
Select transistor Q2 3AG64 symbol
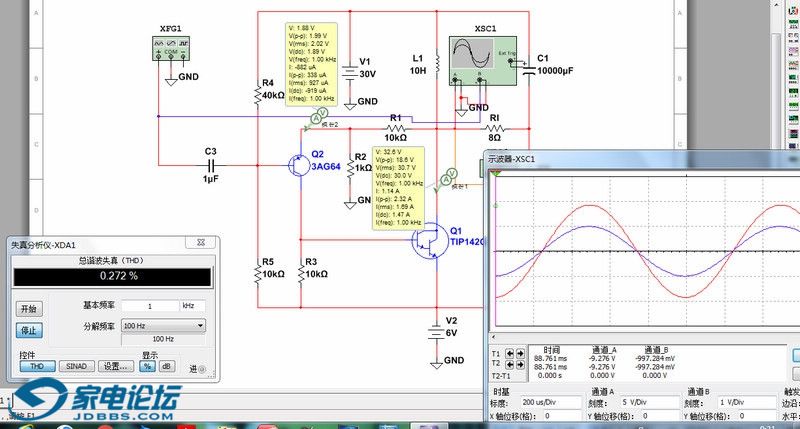pos(297,166)
